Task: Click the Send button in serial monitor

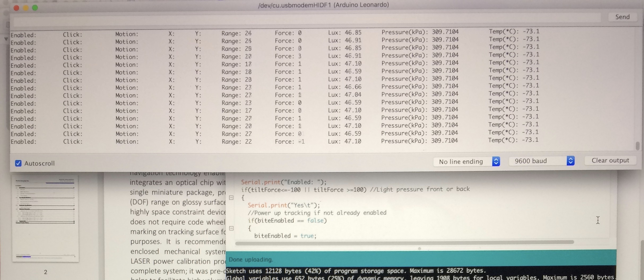Action: point(622,17)
